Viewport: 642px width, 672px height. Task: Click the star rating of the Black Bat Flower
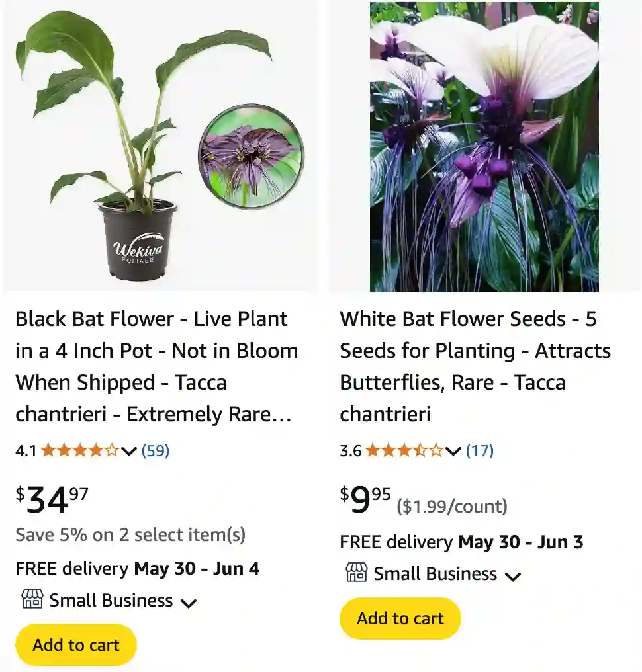tap(81, 450)
